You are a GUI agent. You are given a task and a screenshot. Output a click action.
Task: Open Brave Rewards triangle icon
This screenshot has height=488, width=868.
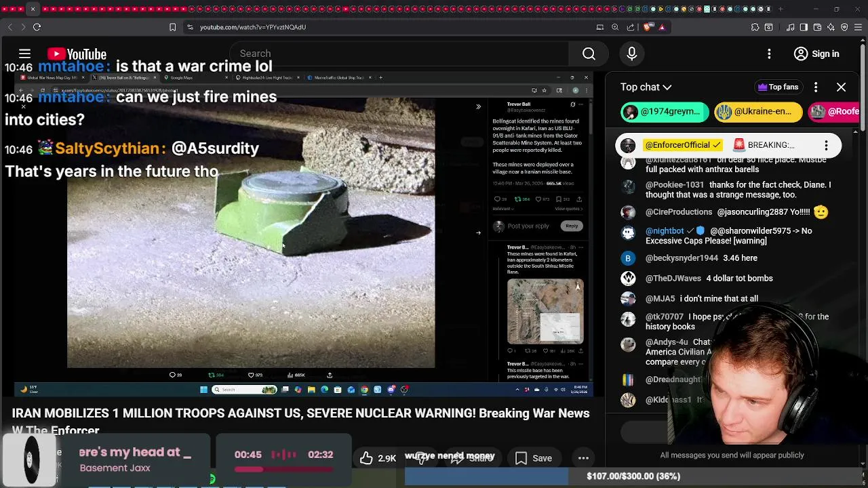(x=662, y=27)
